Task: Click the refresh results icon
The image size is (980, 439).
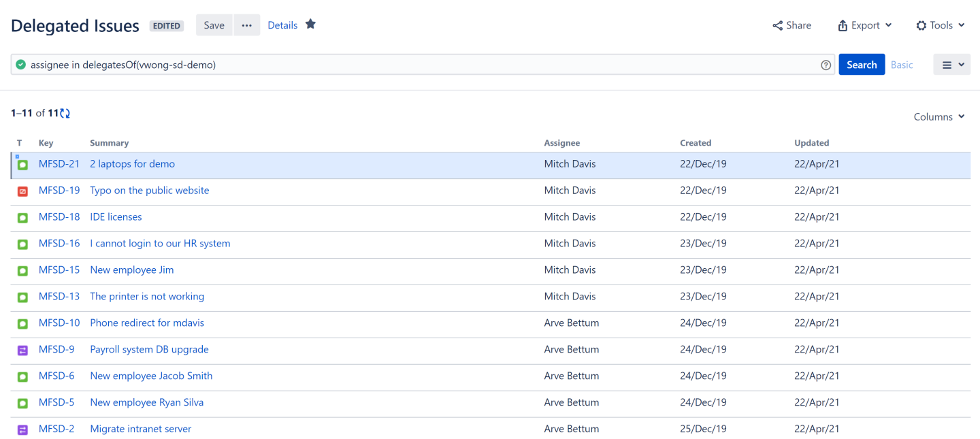Action: [x=65, y=113]
